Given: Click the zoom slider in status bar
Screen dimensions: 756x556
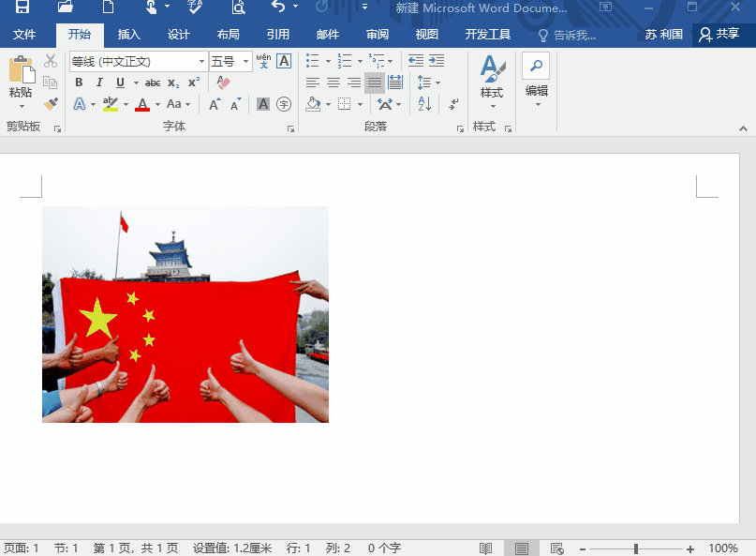Looking at the screenshot, I should click(x=636, y=548).
